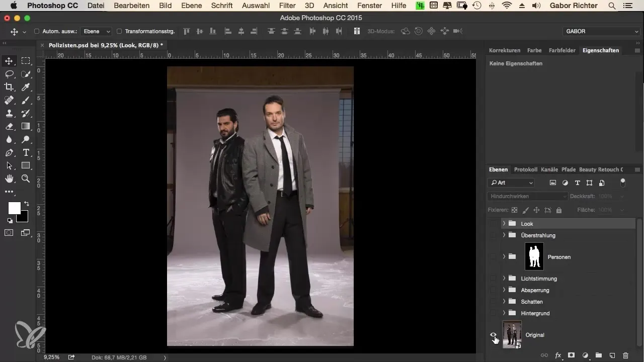The width and height of the screenshot is (644, 362).
Task: Change screen mode in toolbar
Action: click(26, 232)
